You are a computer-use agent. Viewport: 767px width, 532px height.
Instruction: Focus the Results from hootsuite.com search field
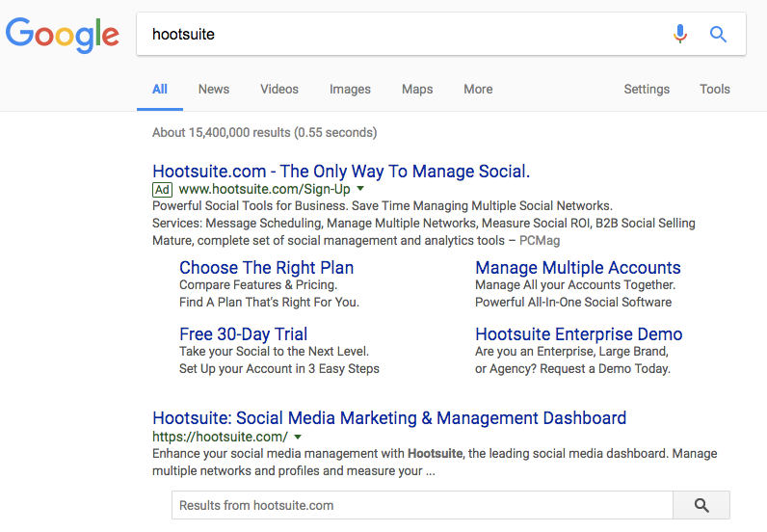pyautogui.click(x=422, y=505)
